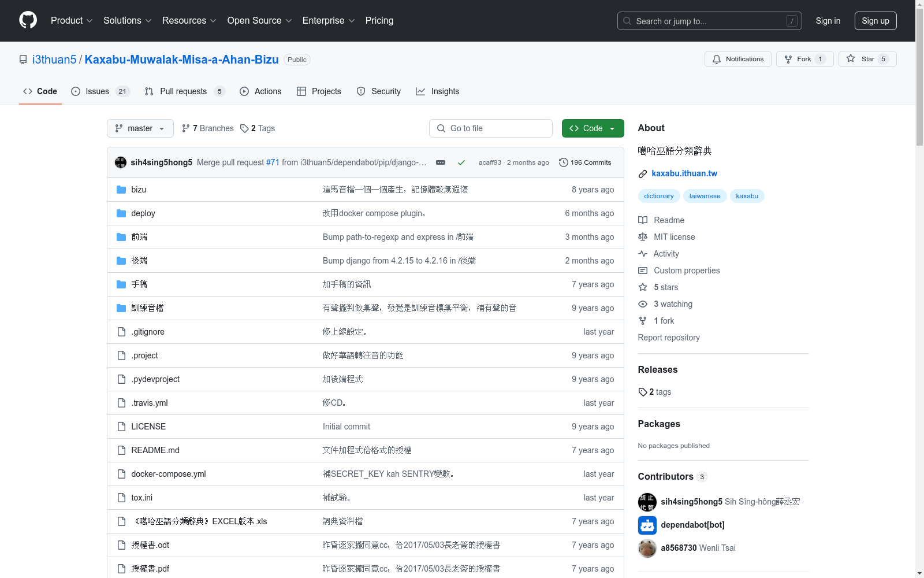
Task: Open 7 Branches link
Action: (x=208, y=128)
